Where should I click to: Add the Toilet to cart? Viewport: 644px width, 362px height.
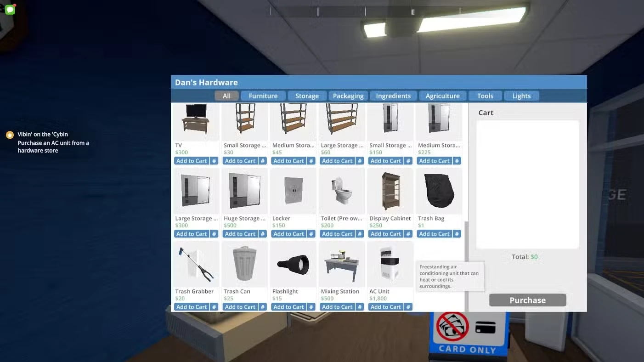tap(337, 234)
